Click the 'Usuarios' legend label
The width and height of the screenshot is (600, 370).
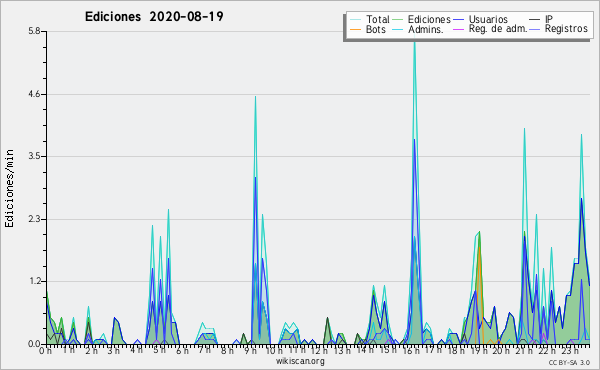click(488, 19)
